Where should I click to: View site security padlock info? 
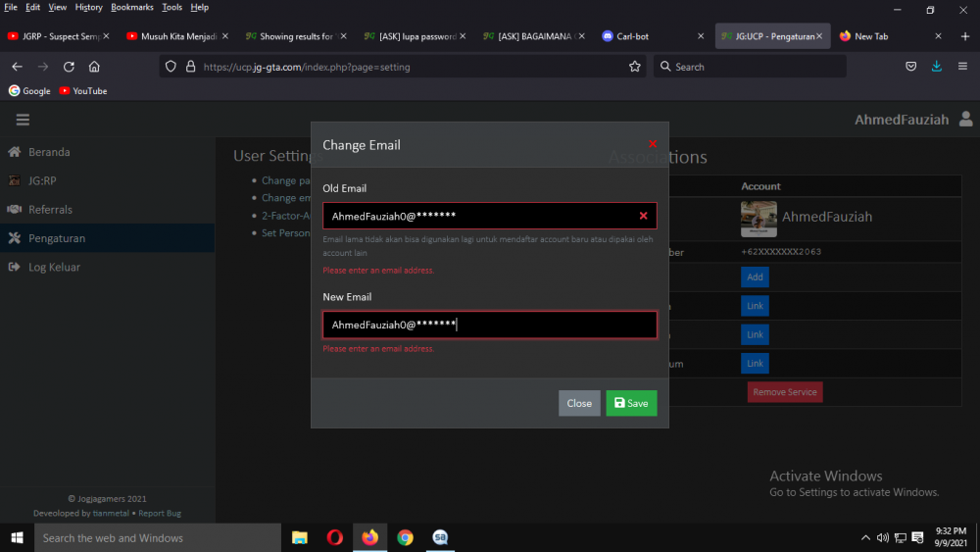191,67
